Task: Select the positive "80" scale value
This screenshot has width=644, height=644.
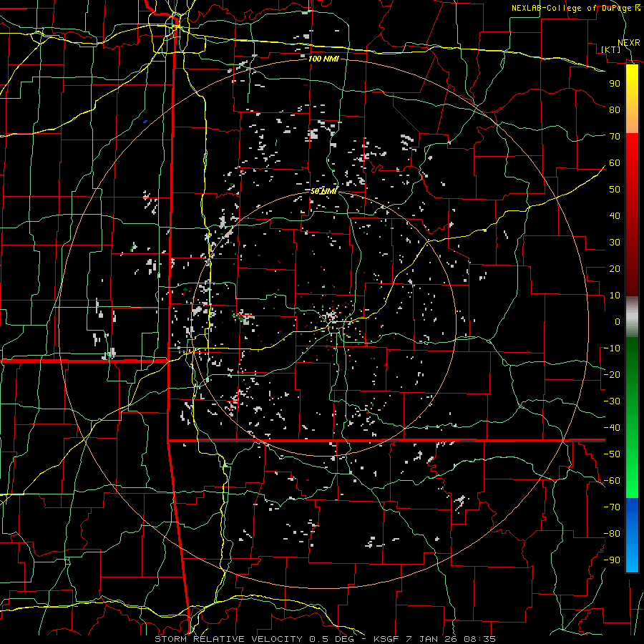Action: (x=615, y=109)
